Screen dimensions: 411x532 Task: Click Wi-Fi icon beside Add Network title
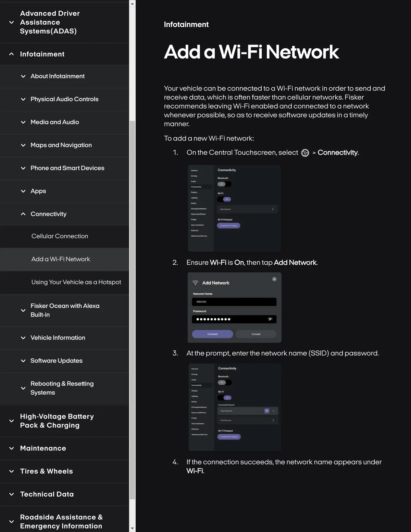point(196,283)
